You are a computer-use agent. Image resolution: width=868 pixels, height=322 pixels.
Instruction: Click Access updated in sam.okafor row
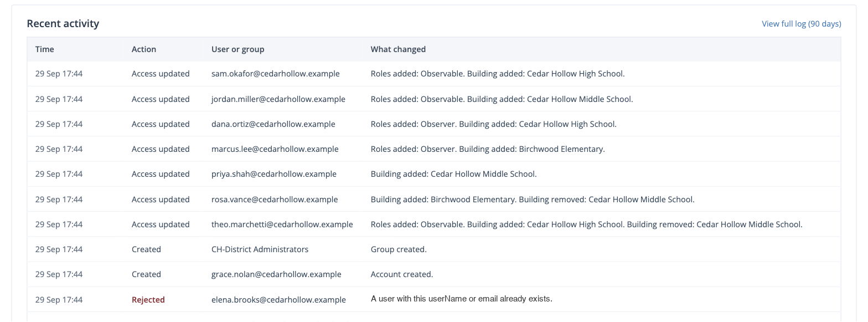pyautogui.click(x=161, y=74)
